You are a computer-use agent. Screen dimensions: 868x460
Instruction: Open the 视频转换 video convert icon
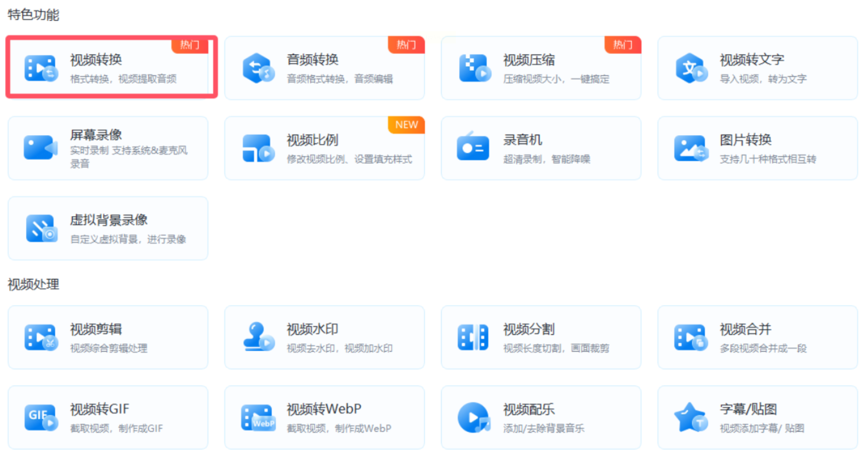click(41, 68)
